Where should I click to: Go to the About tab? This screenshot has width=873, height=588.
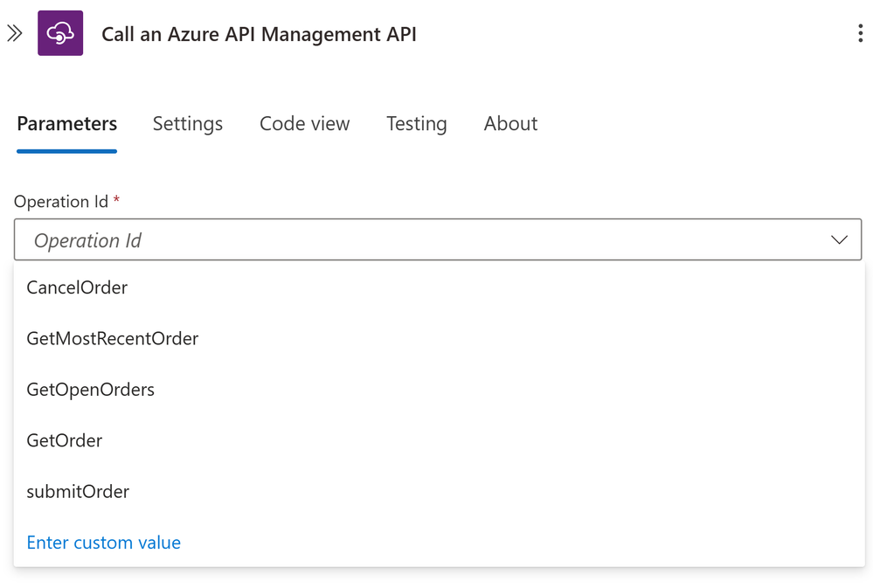pyautogui.click(x=510, y=123)
